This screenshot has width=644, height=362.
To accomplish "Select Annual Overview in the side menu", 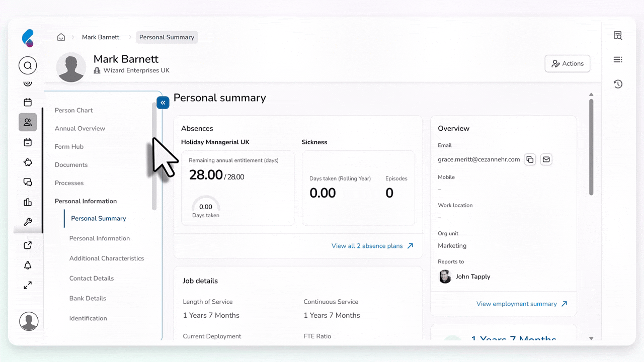I will (x=80, y=128).
